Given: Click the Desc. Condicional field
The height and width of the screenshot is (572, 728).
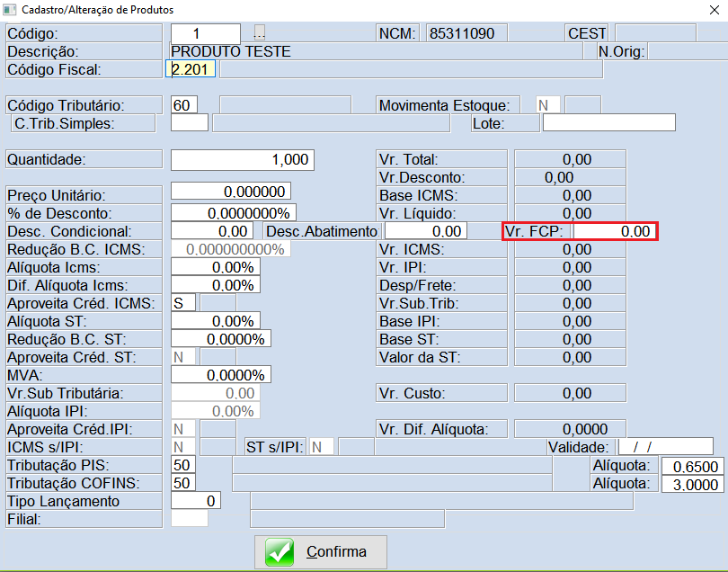Looking at the screenshot, I should [212, 231].
